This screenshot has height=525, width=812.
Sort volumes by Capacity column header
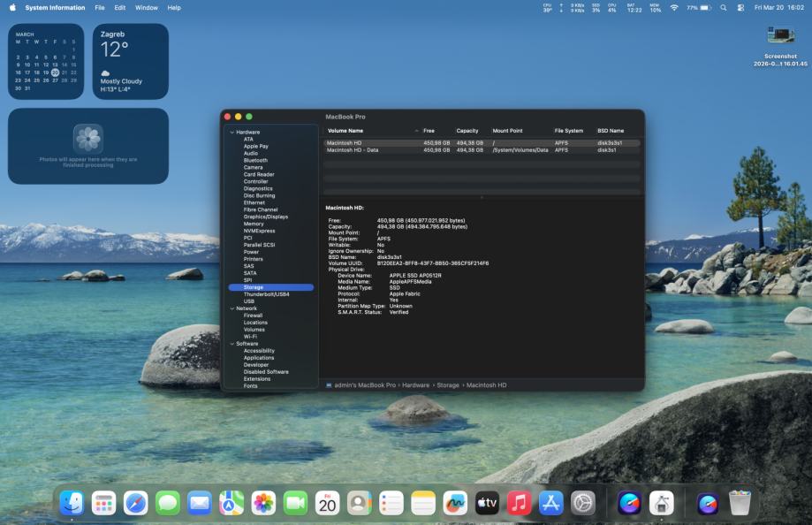[467, 131]
